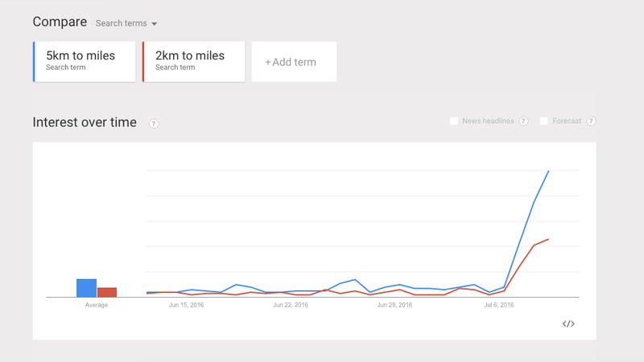Viewport: 644px width, 362px height.
Task: Enable the Forecast checkbox
Action: pos(543,121)
